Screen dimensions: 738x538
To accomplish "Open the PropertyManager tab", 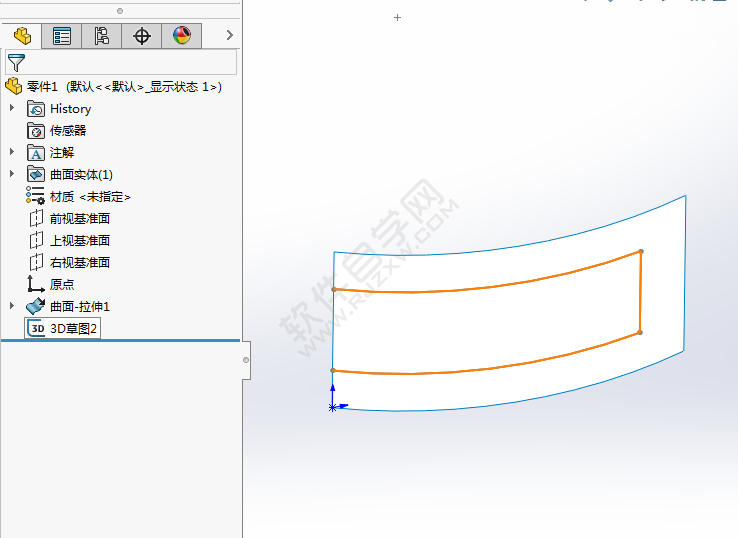I will 62,36.
